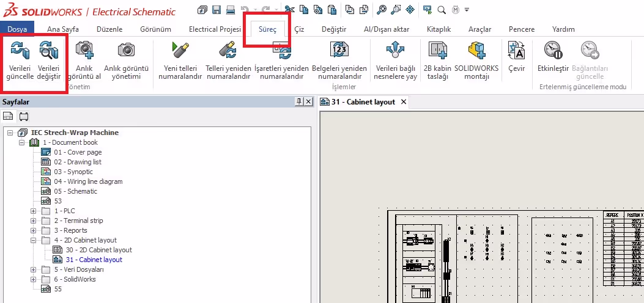
Task: Collapse IEC Strech-Wrap Machine project node
Action: [x=10, y=133]
